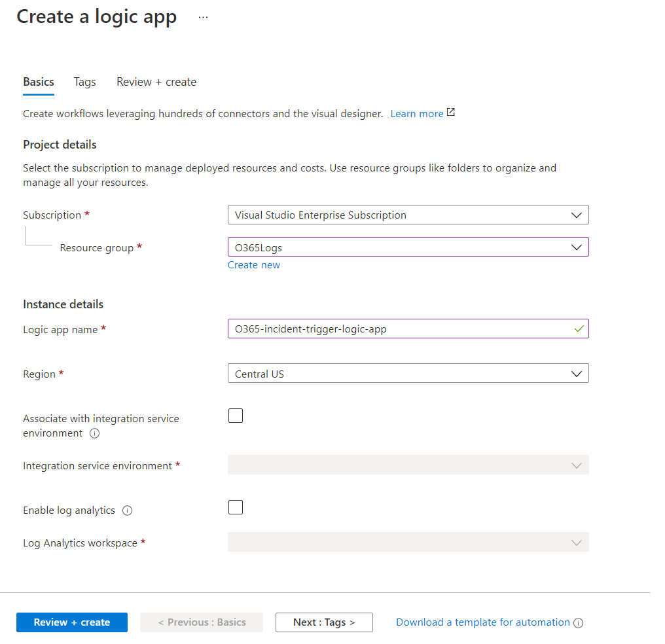Open the Resource group dropdown

408,247
